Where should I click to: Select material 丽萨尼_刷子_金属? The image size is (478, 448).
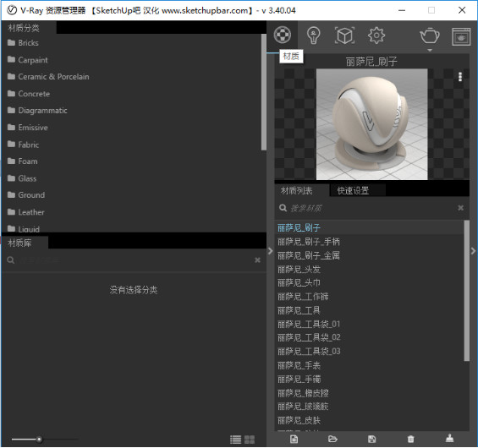pos(369,255)
